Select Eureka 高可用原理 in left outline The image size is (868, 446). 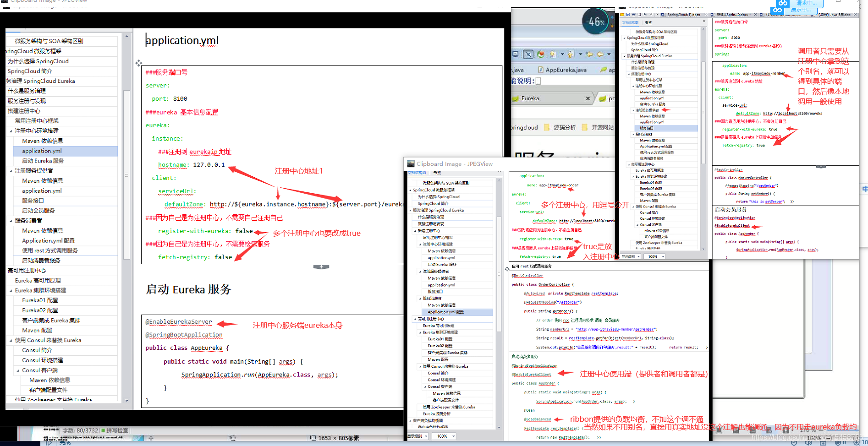point(38,280)
